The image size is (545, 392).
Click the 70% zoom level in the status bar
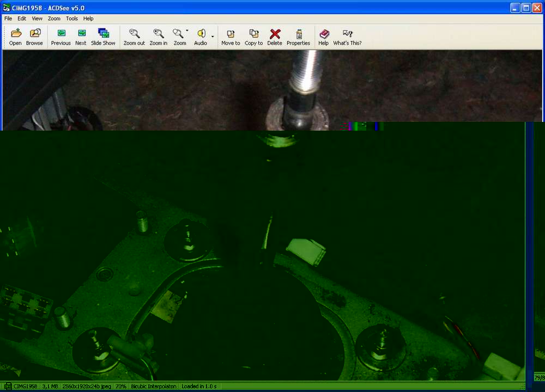[121, 386]
